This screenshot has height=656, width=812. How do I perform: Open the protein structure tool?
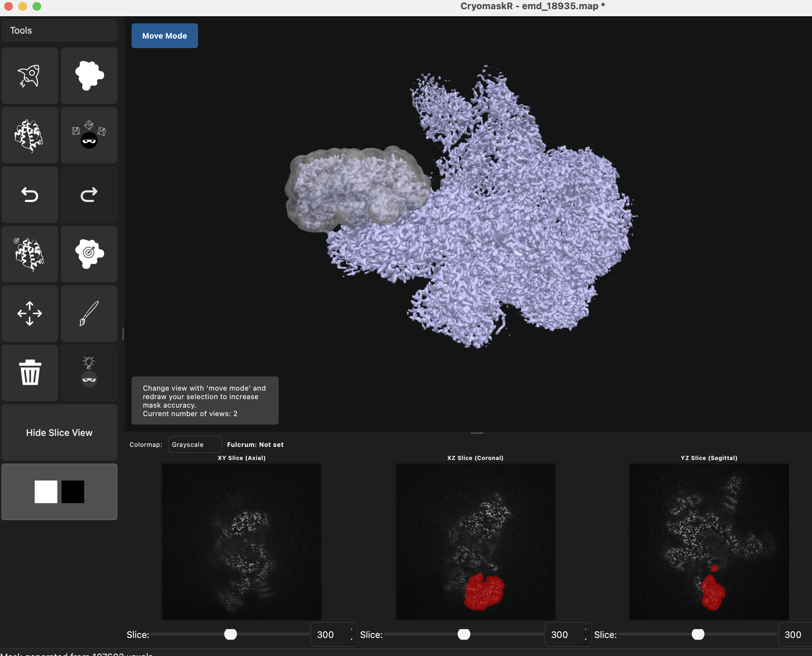click(29, 135)
